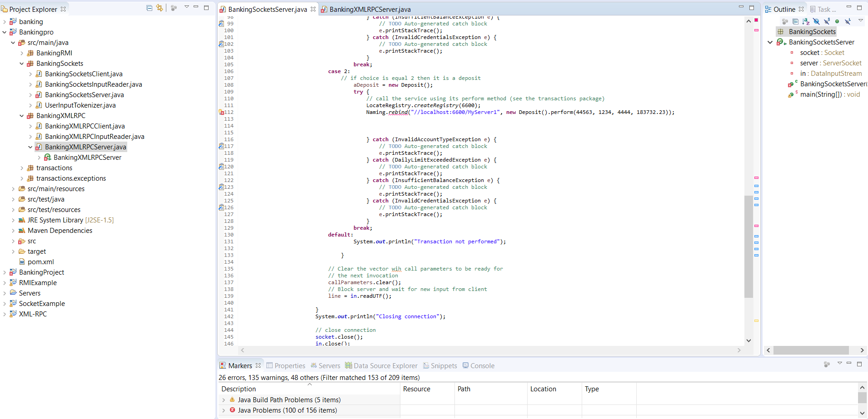Viewport: 868px width, 419px height.
Task: Open Outline view menu dropdown arrow
Action: [x=860, y=20]
